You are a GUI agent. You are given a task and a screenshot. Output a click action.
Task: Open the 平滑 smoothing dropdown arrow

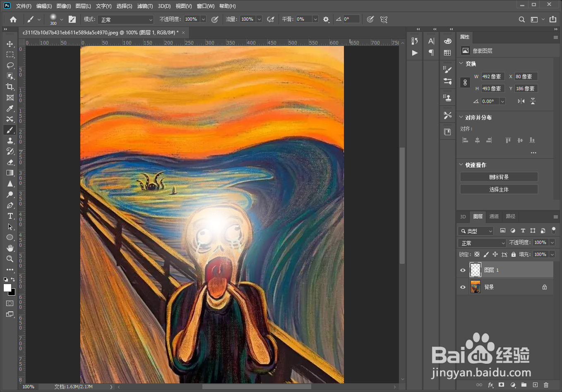315,19
